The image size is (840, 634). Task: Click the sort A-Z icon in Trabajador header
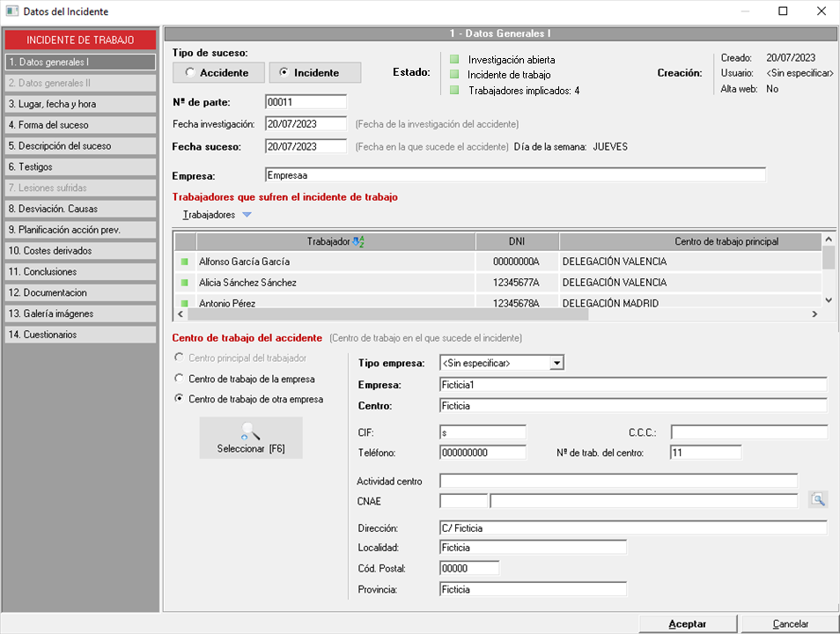[357, 241]
